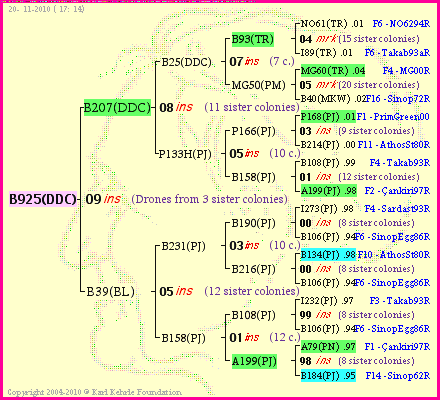Click cyan B184(PJ) .95 entry
Viewport: 440px width, 400px height.
point(328,376)
